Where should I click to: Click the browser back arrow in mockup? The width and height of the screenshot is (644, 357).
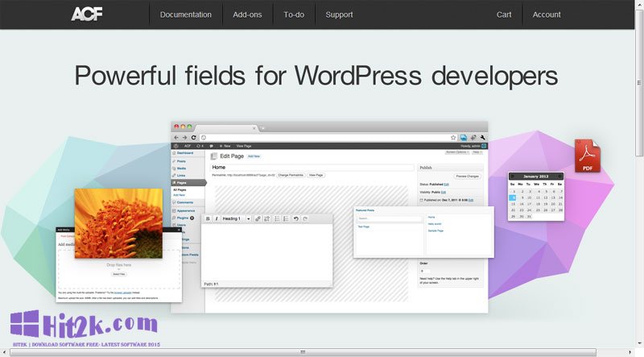(x=176, y=137)
